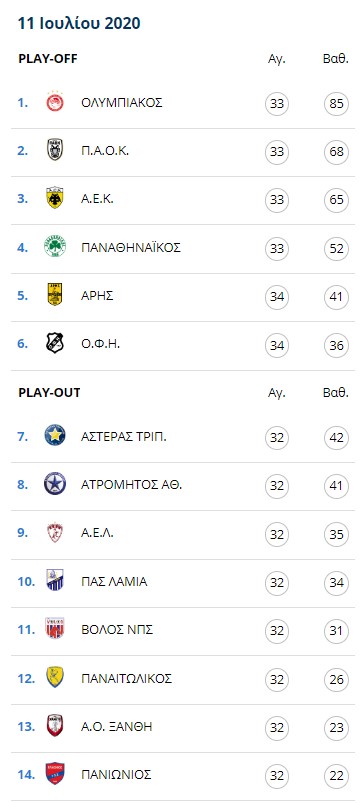The height and width of the screenshot is (803, 363).
Task: Open the ΠΑΝΑΘΗΝΑΪΚΟΣ team name link
Action: [131, 247]
